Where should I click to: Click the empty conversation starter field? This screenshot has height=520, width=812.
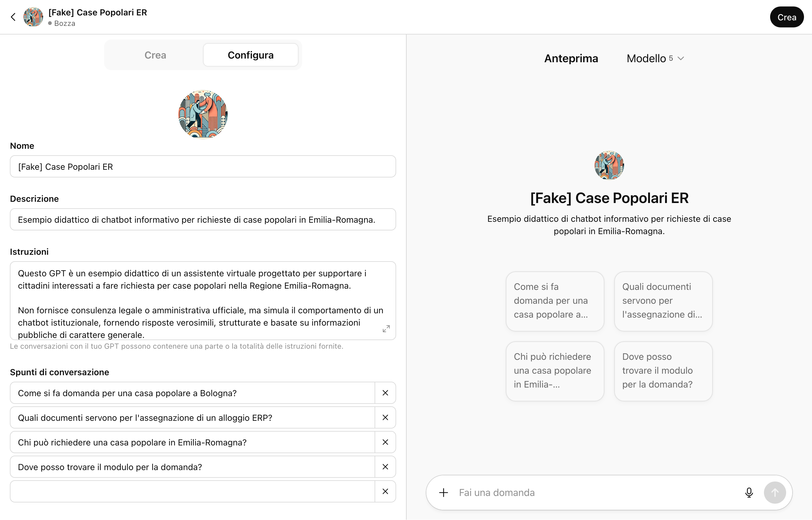coord(193,491)
